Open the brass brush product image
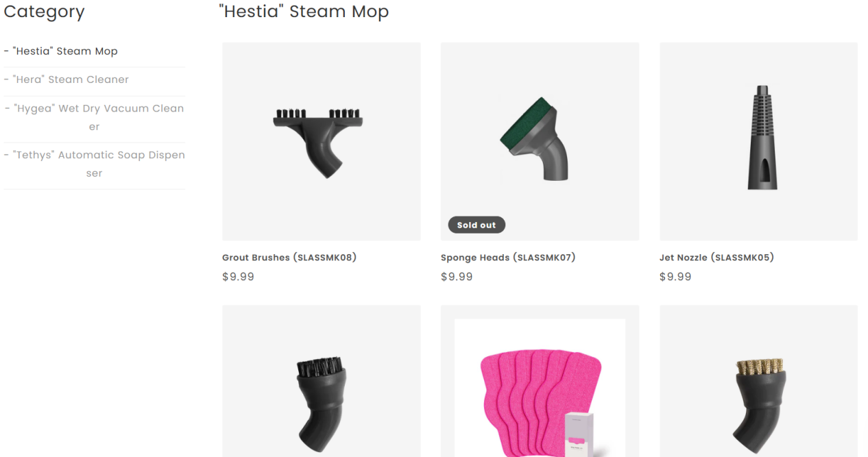Screen dimensions: 868x457 pyautogui.click(x=758, y=381)
